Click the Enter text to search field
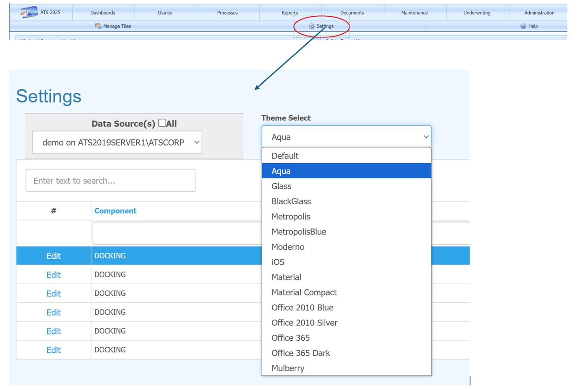The height and width of the screenshot is (390, 588). (110, 180)
